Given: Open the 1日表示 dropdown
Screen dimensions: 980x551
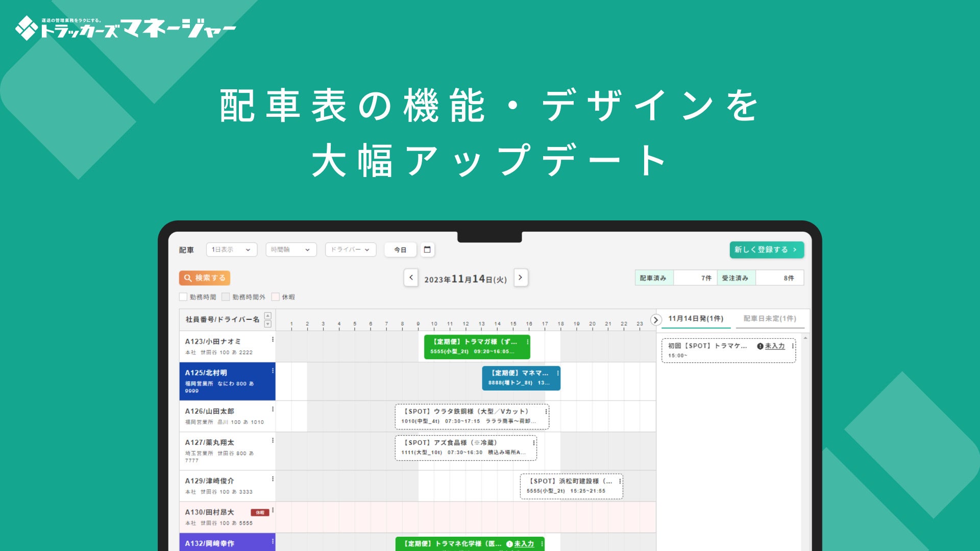Looking at the screenshot, I should tap(231, 249).
